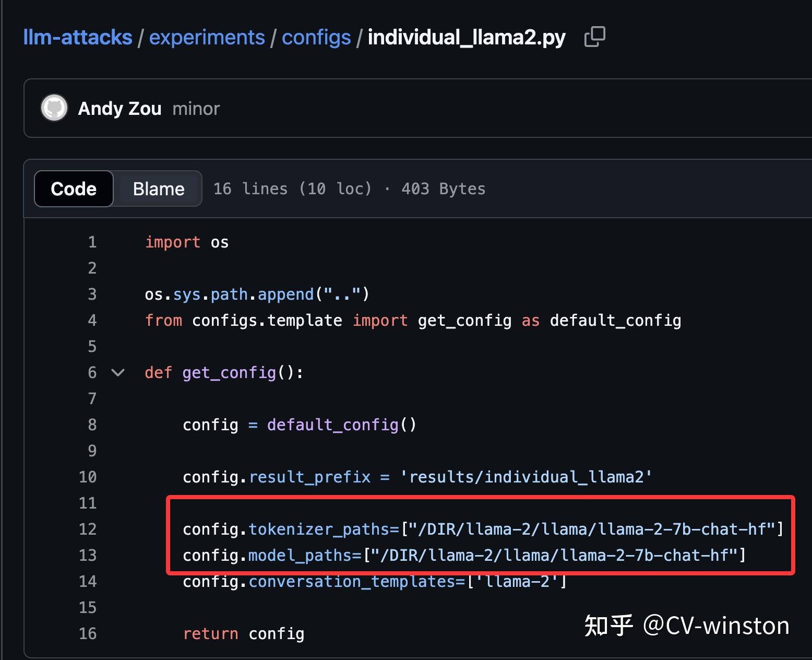The image size is (812, 660).
Task: Select line number 14
Action: (88, 582)
